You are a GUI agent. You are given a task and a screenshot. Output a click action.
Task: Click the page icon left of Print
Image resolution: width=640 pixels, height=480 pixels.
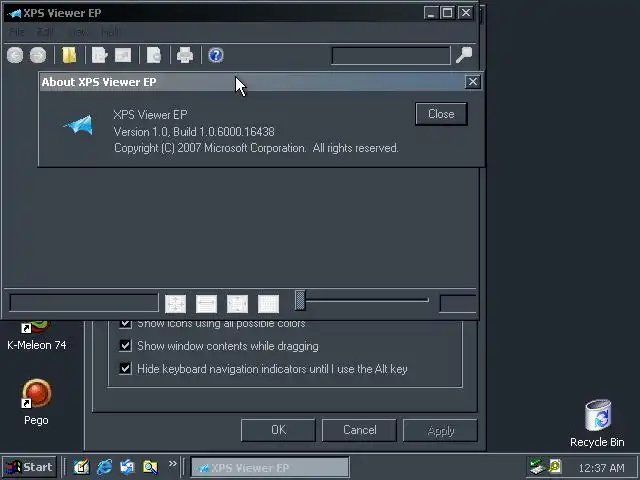[154, 55]
